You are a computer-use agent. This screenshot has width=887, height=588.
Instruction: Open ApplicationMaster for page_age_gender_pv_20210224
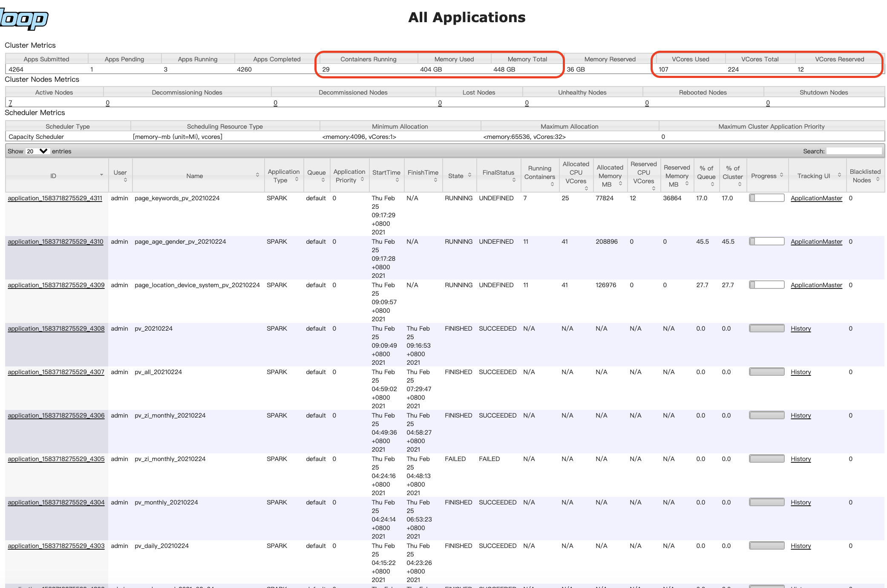[816, 242]
